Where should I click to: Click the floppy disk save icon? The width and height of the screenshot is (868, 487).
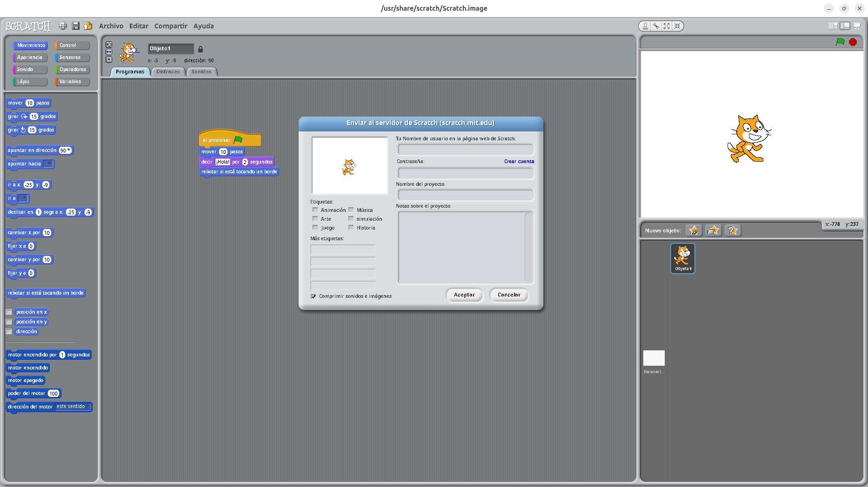click(75, 26)
